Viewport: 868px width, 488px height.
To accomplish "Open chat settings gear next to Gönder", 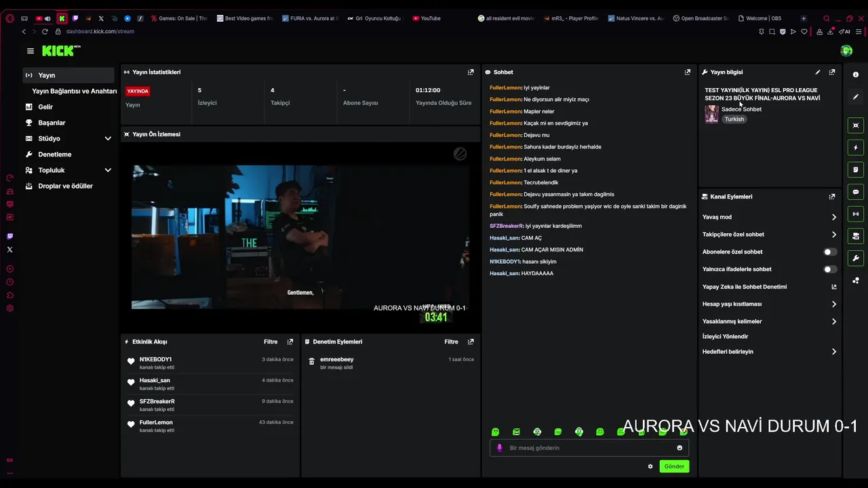I will coord(650,466).
